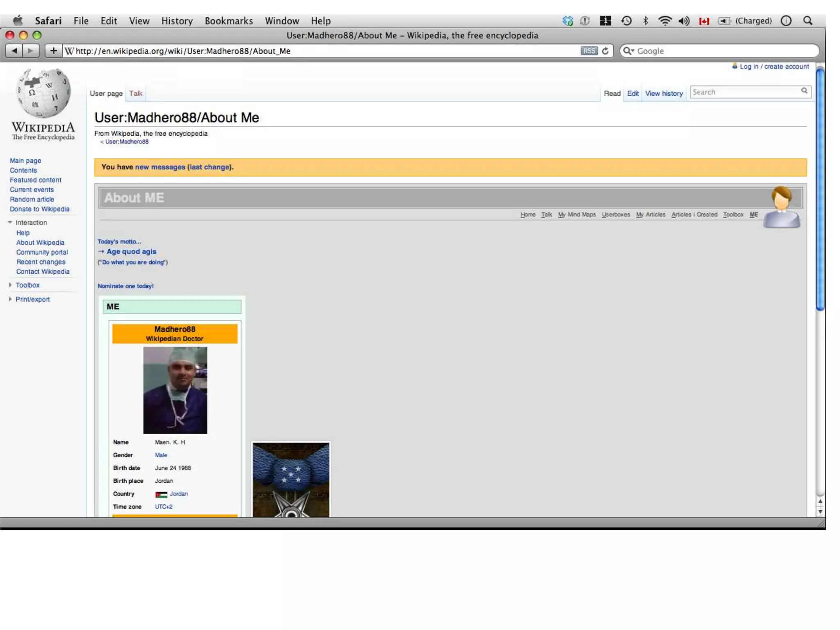The image size is (840, 630).
Task: Open the Google search engine dropdown
Action: click(628, 51)
